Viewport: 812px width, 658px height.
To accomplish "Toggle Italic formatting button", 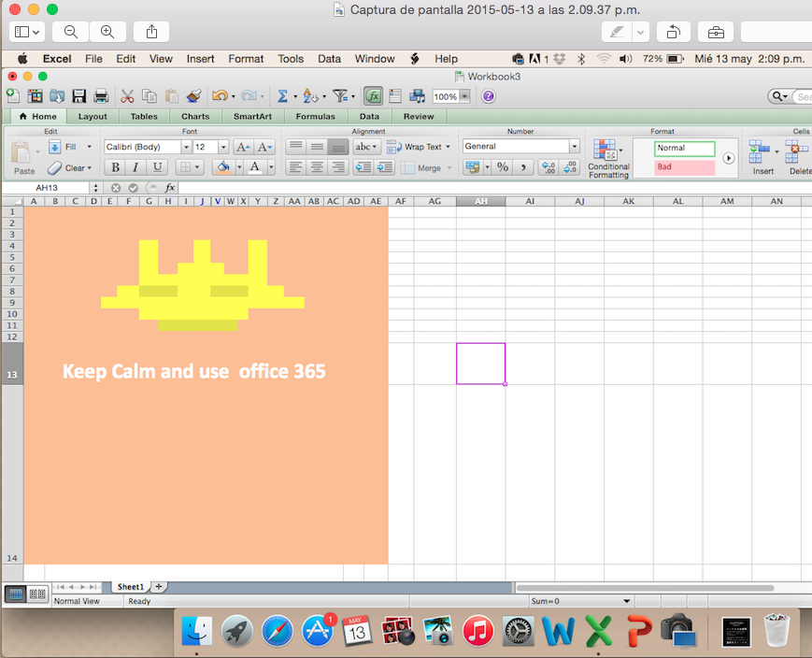I will click(x=135, y=166).
